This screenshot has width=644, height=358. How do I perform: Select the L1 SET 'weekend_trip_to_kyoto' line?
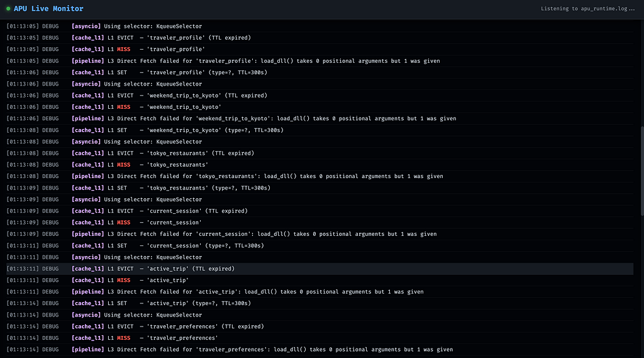[x=319, y=130]
